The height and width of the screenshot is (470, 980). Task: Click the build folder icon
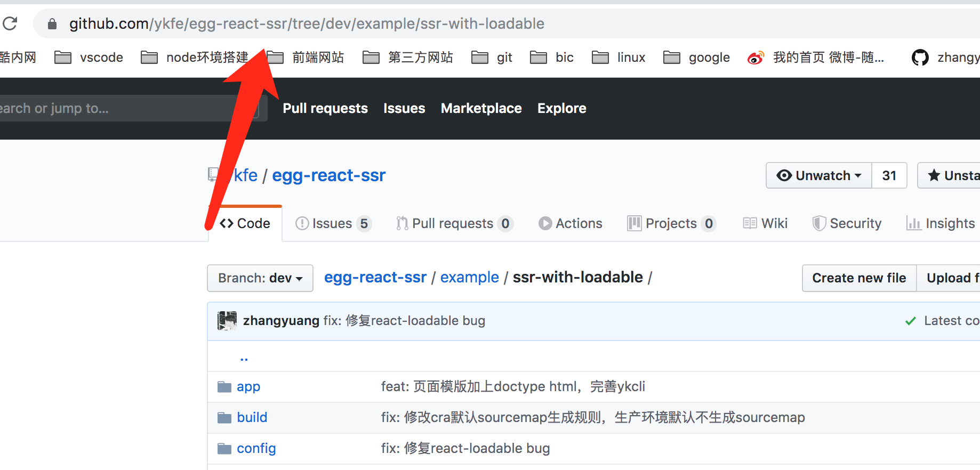[x=224, y=418]
